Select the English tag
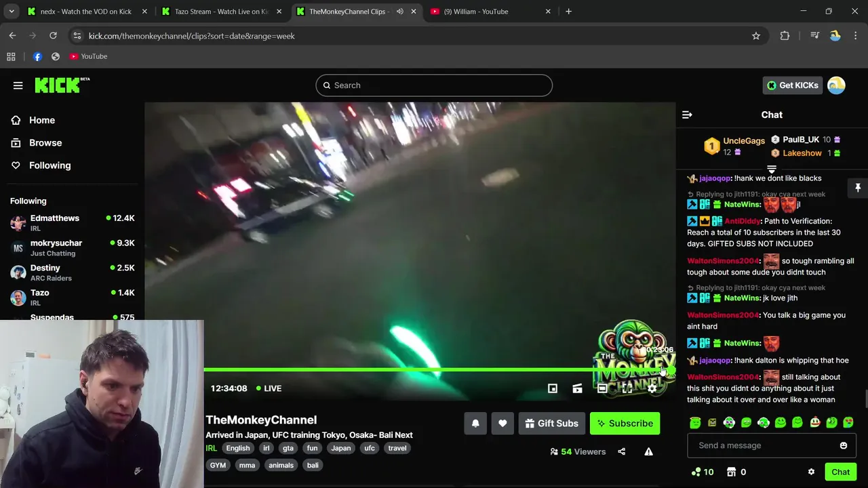Image resolution: width=868 pixels, height=488 pixels. (x=238, y=448)
